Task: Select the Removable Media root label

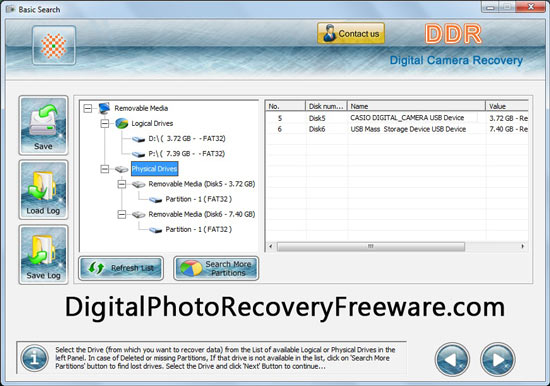Action: (x=141, y=108)
